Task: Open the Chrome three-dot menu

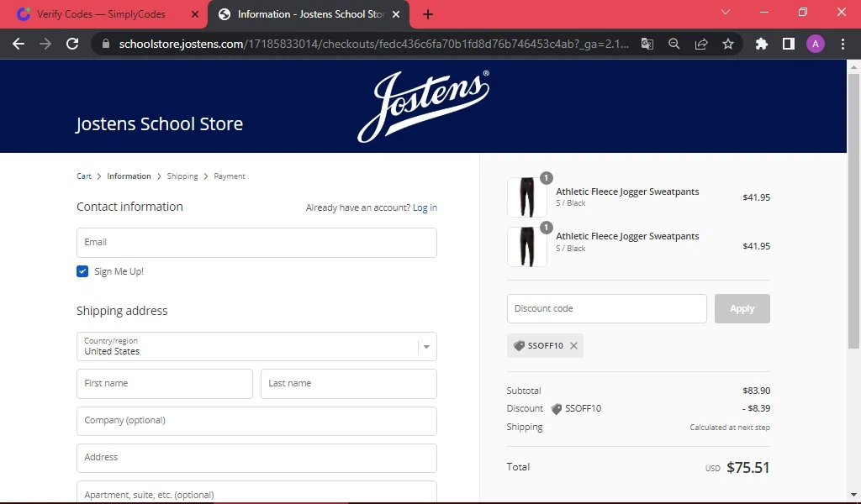Action: click(x=843, y=44)
